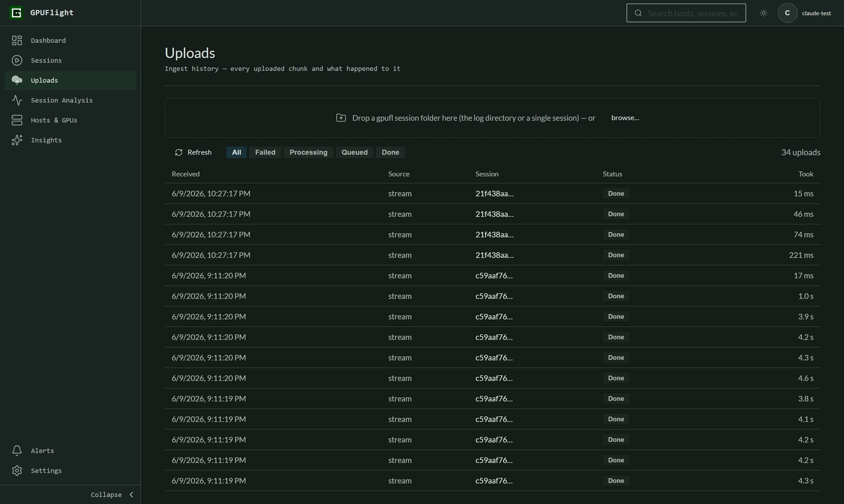The height and width of the screenshot is (504, 844).
Task: Open session c59aaf76... in the 3.9 s row
Action: [494, 316]
